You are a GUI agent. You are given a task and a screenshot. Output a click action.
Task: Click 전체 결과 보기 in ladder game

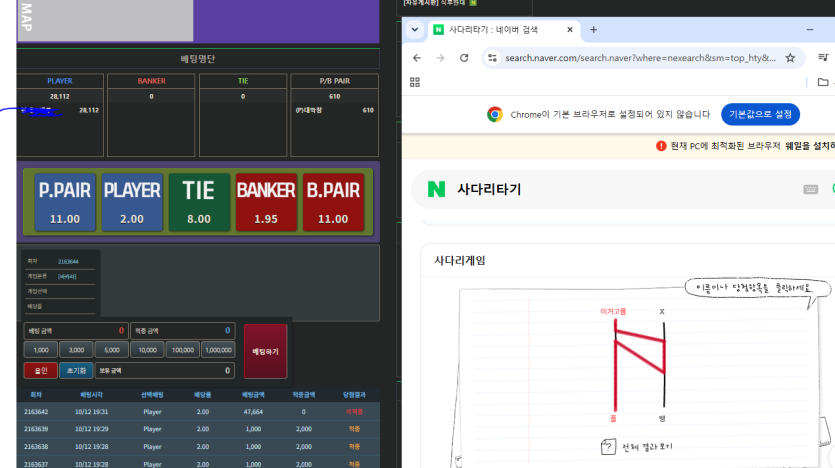[637, 447]
